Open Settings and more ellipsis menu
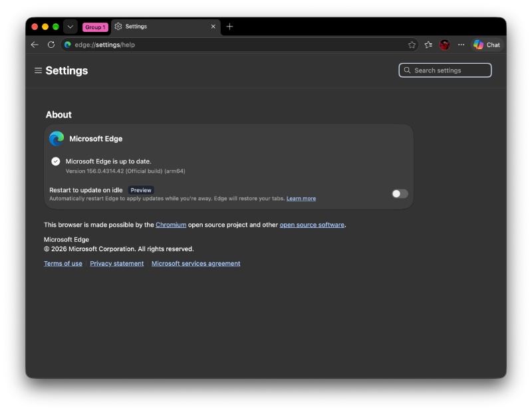This screenshot has height=412, width=532. (461, 45)
